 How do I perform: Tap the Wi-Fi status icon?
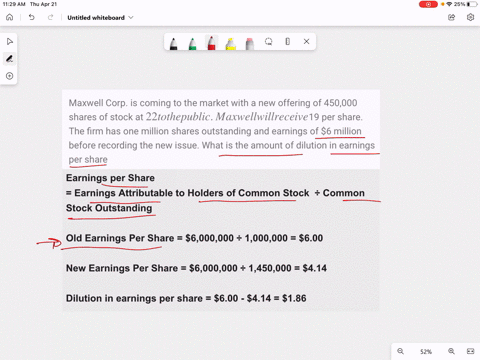(x=449, y=4)
